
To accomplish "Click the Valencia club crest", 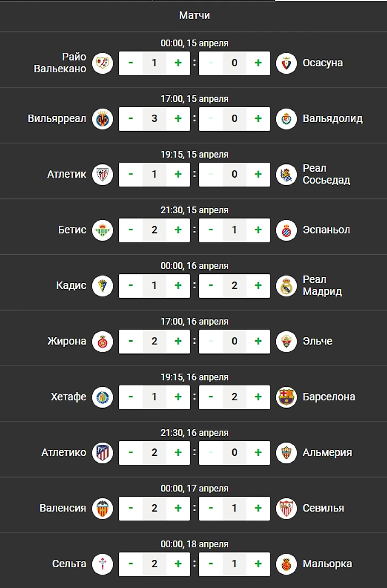I will point(103,508).
